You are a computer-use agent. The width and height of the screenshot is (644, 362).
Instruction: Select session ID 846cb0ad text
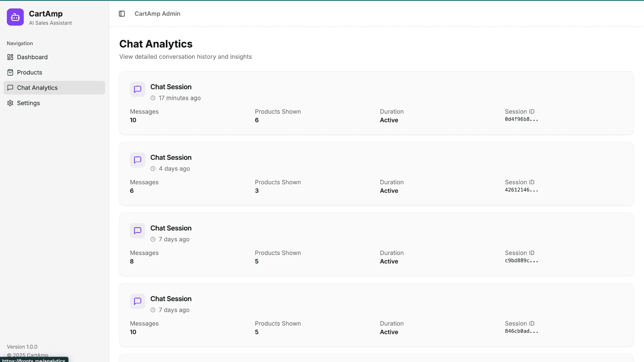coord(521,331)
